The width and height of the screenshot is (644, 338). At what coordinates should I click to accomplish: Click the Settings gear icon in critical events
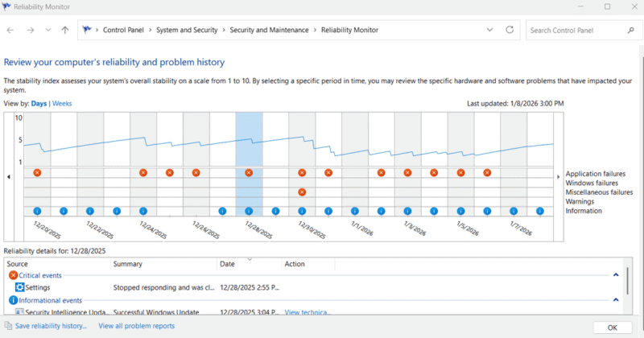pyautogui.click(x=19, y=287)
